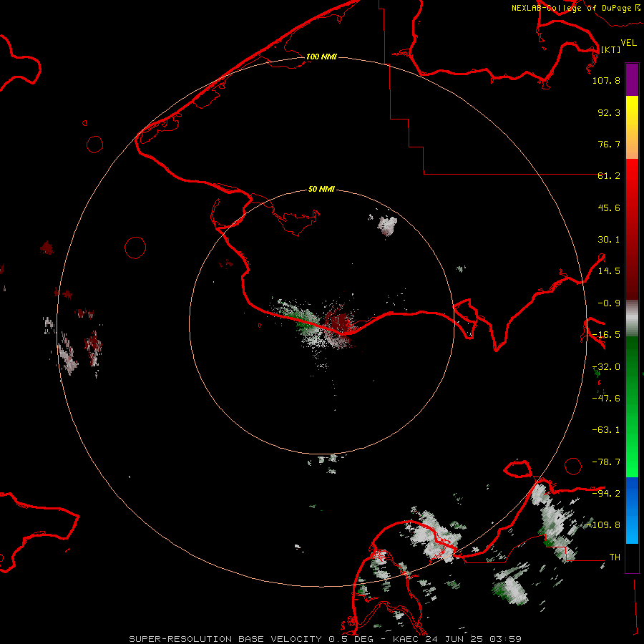Click the TH threshold label
This screenshot has height=644, width=644.
[615, 557]
